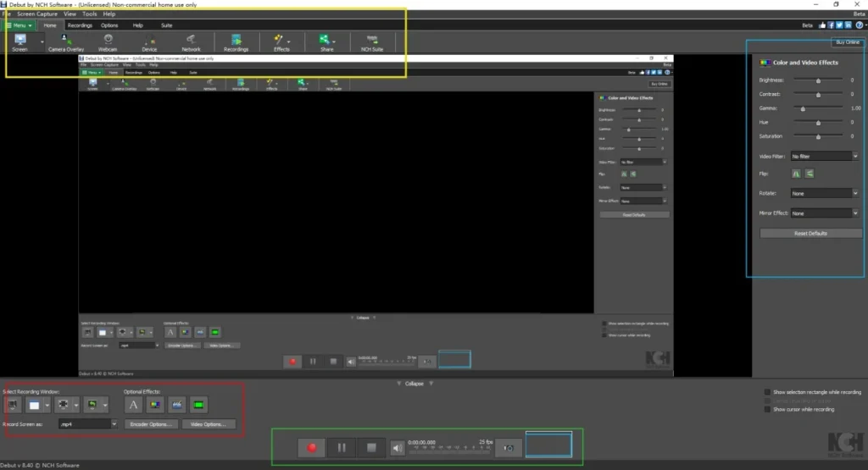Toggle vertical flip button
Viewport: 868px width, 470px height.
[810, 174]
